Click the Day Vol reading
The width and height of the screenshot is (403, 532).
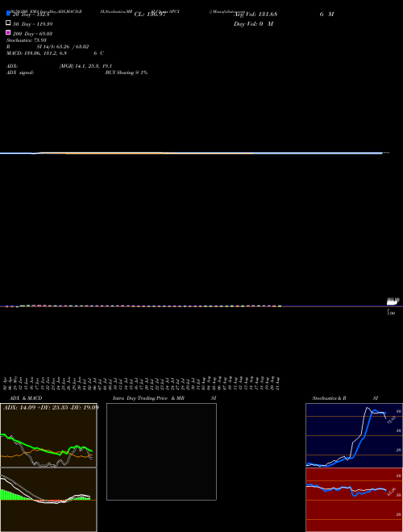253,24
